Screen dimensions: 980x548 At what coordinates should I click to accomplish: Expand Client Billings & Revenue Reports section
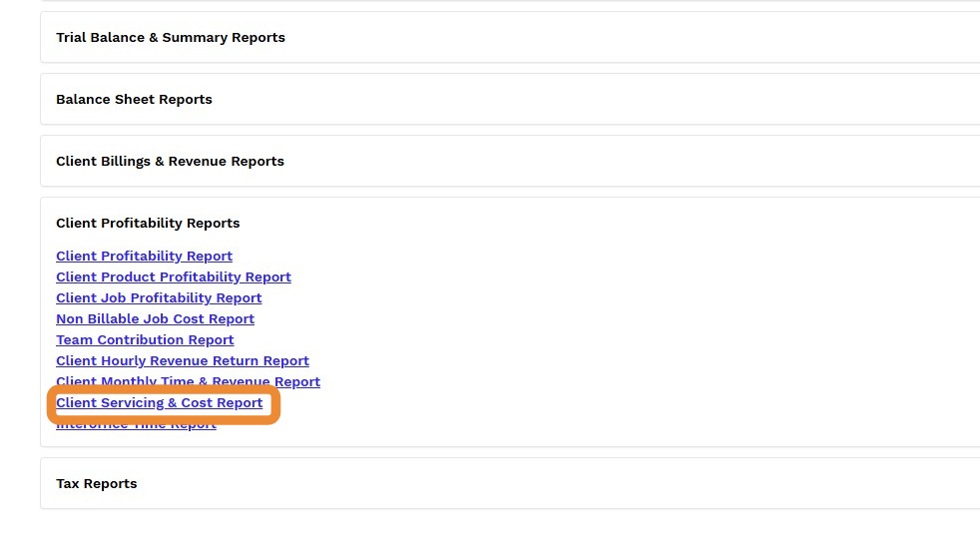(x=170, y=162)
